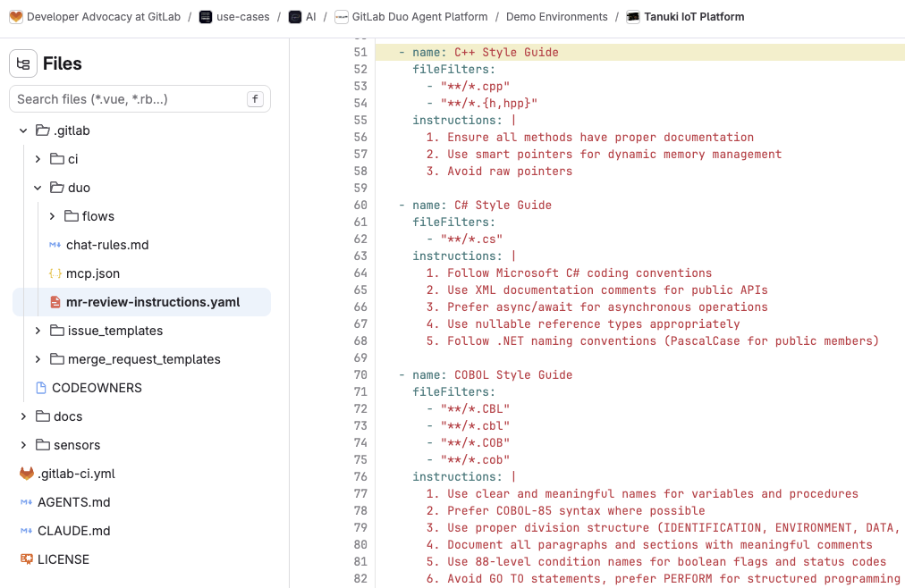
Task: Click the "**/*.{h,hpp}" file filter line
Action: pyautogui.click(x=482, y=103)
